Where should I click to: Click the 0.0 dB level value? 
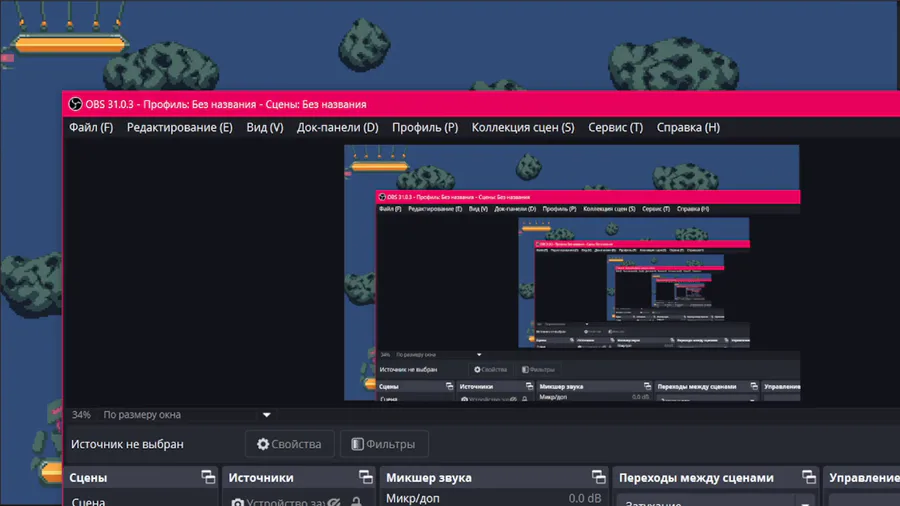tap(585, 499)
